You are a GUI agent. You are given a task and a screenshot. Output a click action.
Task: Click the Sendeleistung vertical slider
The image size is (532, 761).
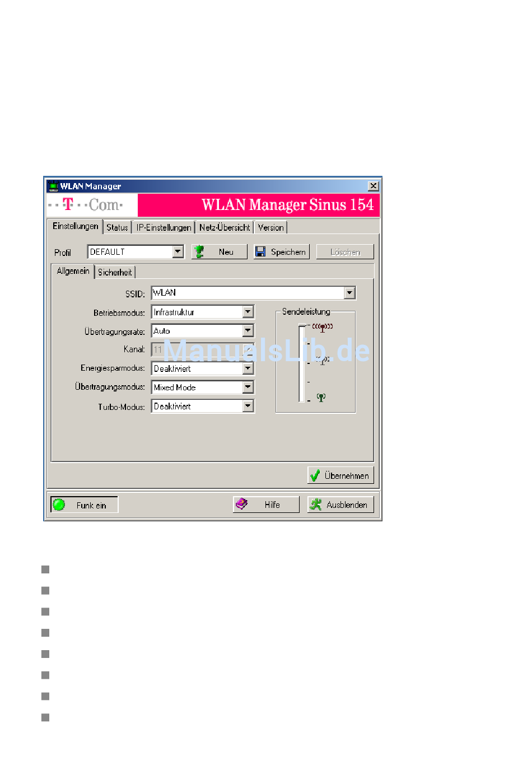pyautogui.click(x=302, y=363)
